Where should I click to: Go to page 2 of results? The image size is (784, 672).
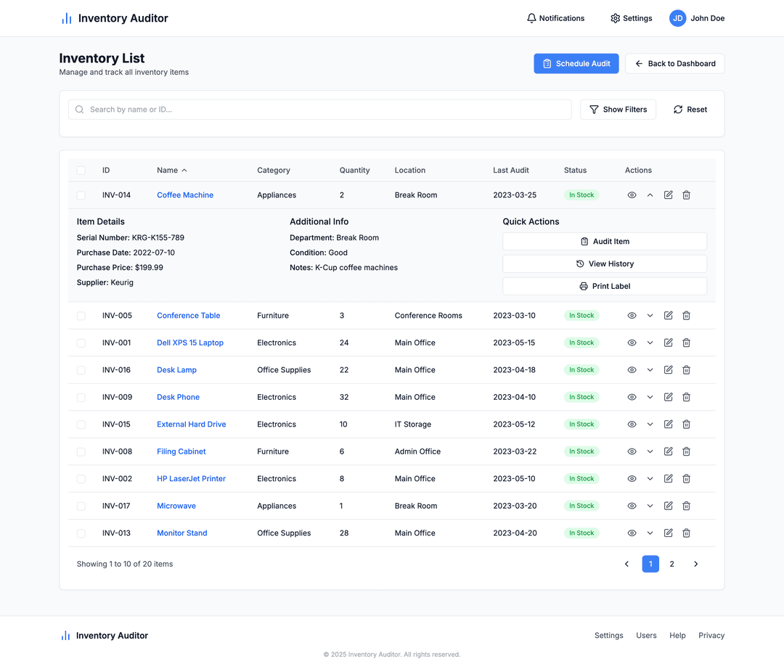[x=671, y=564]
